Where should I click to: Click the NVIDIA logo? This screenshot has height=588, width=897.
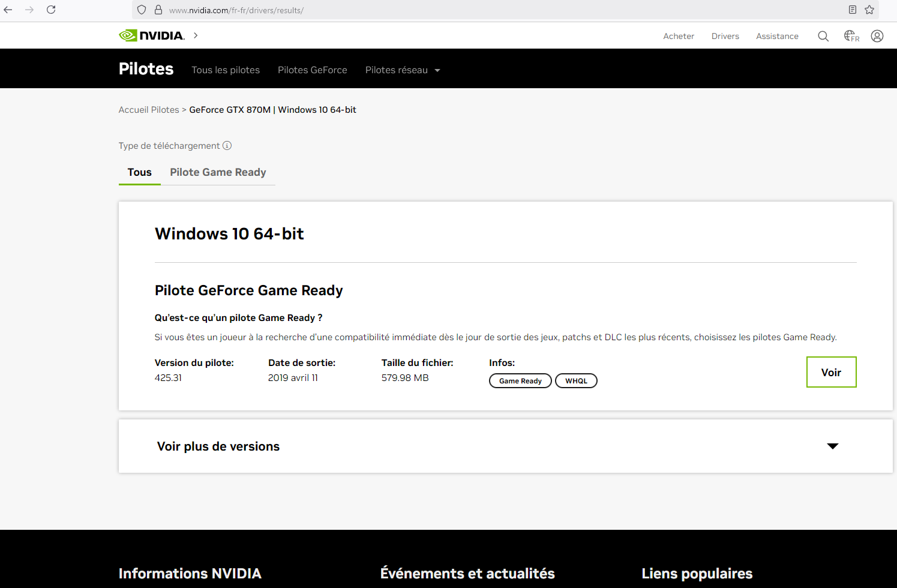[152, 35]
